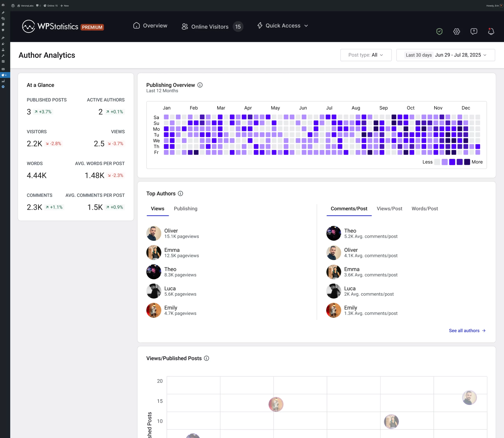
Task: Click 'Emily 4.7K pageviews' text
Action: (180, 310)
